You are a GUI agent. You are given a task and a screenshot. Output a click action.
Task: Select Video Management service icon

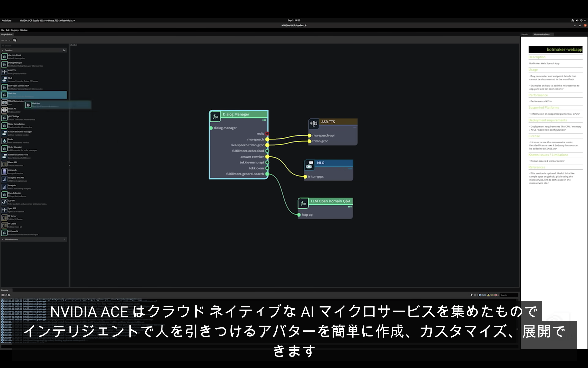(4, 102)
